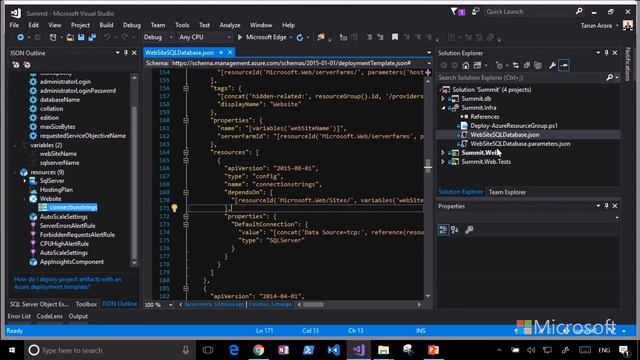Click the Navigate Backward arrow icon
The width and height of the screenshot is (640, 360).
[20, 37]
